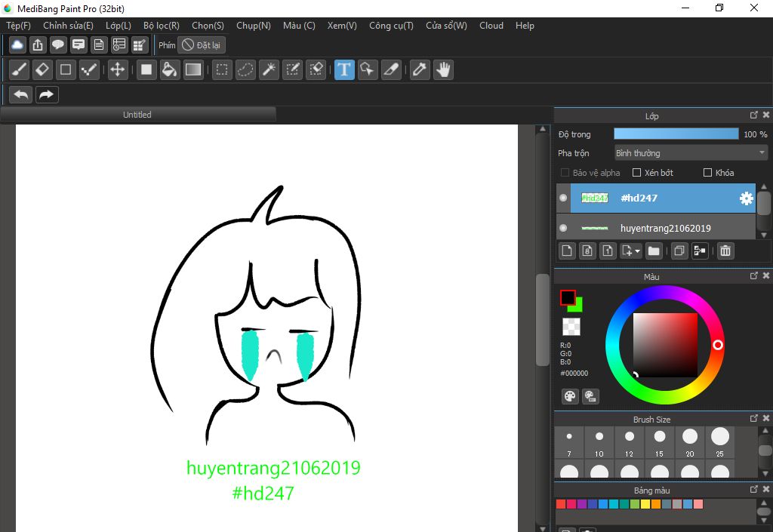Close the Brush Size panel
Viewport: 773px width, 532px height.
(x=765, y=418)
